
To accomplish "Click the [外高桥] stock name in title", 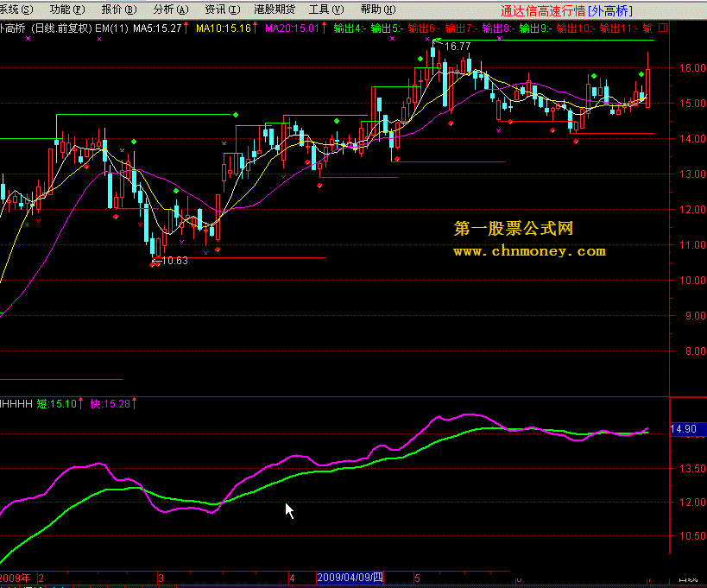I will pos(610,10).
